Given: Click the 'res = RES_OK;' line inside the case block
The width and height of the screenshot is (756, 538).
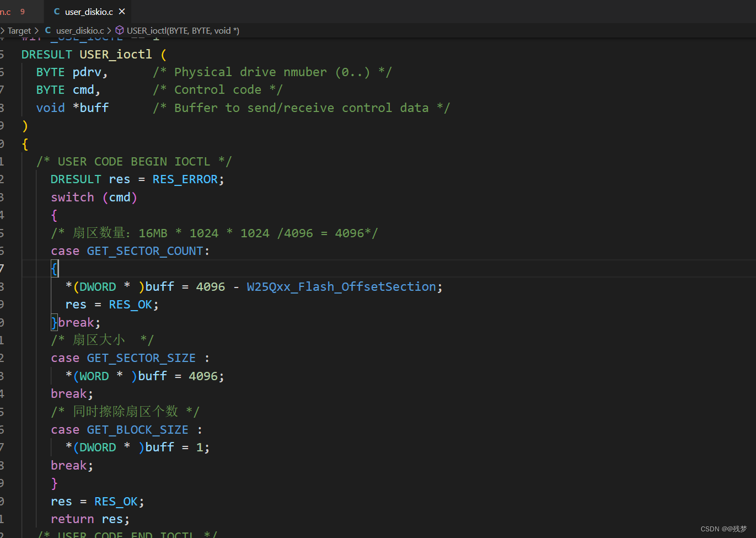Looking at the screenshot, I should pyautogui.click(x=112, y=305).
